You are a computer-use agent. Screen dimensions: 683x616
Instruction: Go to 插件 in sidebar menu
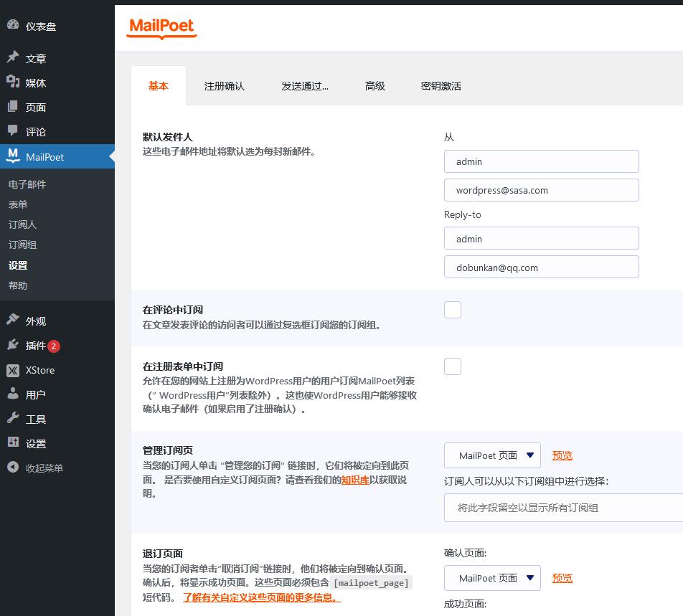pyautogui.click(x=36, y=346)
